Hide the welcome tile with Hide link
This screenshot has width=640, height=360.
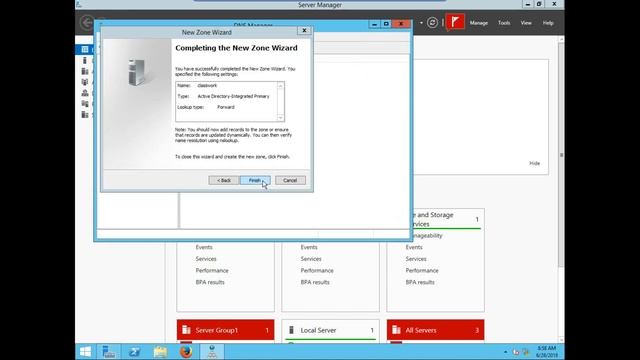click(x=535, y=163)
